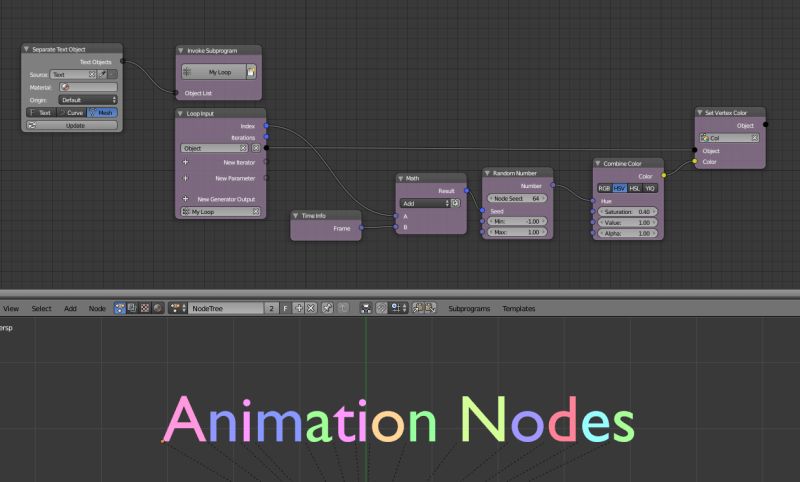
Task: Adjust the Max 1.00 field
Action: (x=517, y=232)
